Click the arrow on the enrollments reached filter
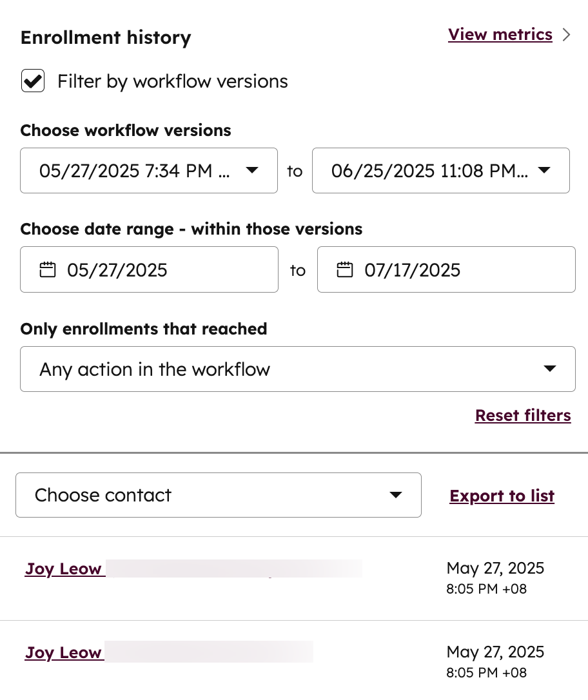 click(550, 369)
